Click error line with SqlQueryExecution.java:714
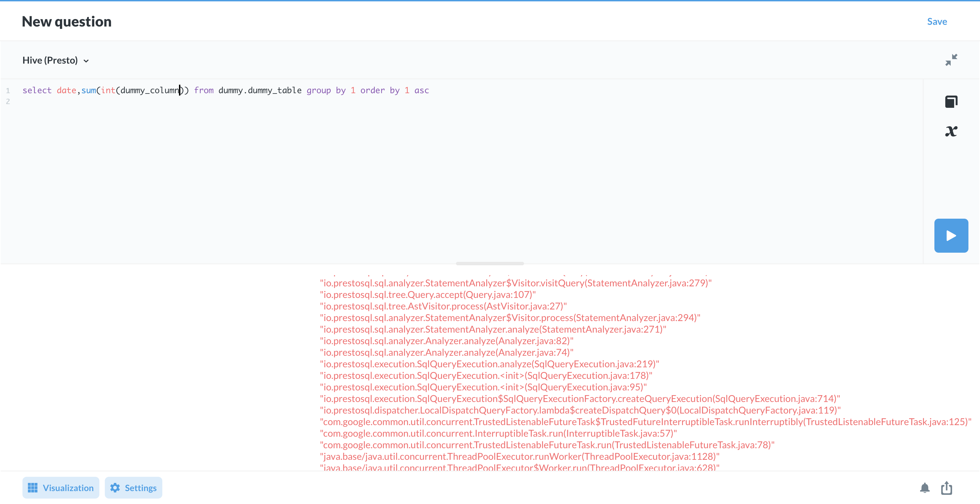This screenshot has height=504, width=980. [x=580, y=399]
